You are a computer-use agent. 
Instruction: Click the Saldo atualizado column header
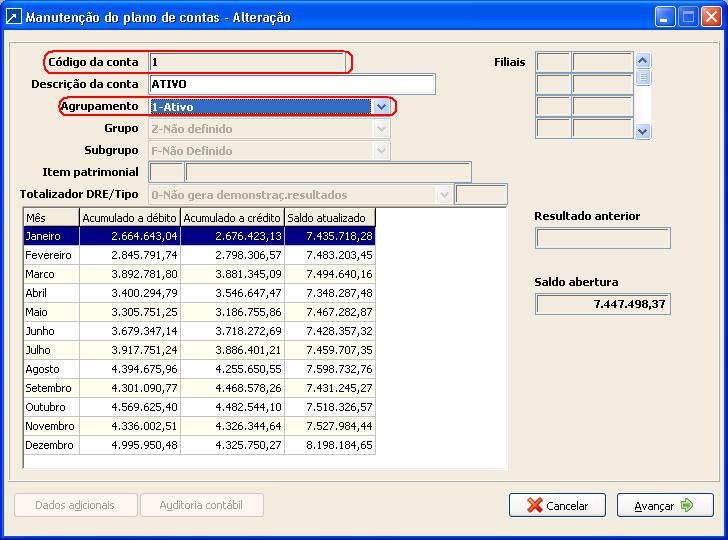330,218
